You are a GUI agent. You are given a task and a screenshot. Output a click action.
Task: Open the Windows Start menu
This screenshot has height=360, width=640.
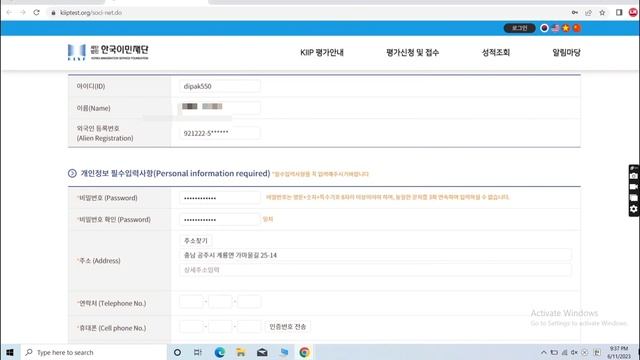point(10,352)
